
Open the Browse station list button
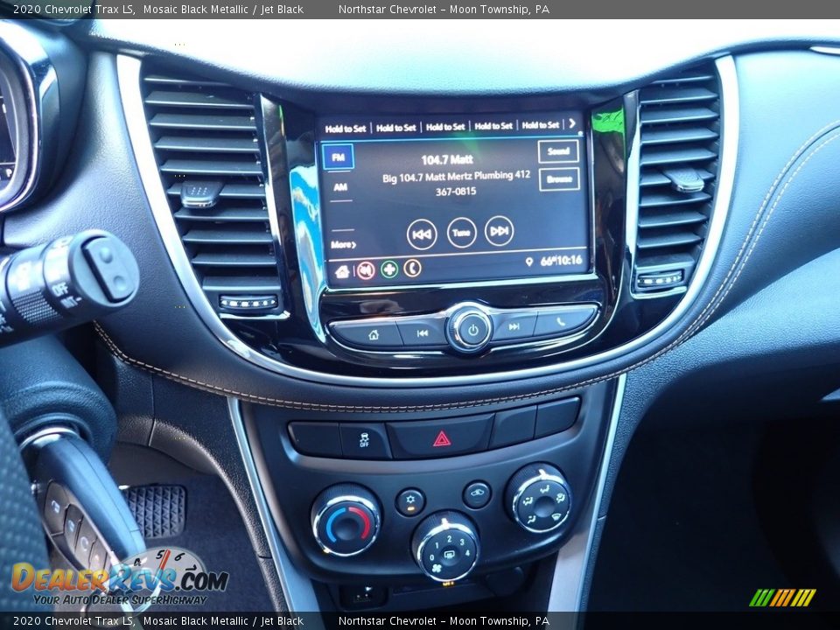[x=559, y=178]
